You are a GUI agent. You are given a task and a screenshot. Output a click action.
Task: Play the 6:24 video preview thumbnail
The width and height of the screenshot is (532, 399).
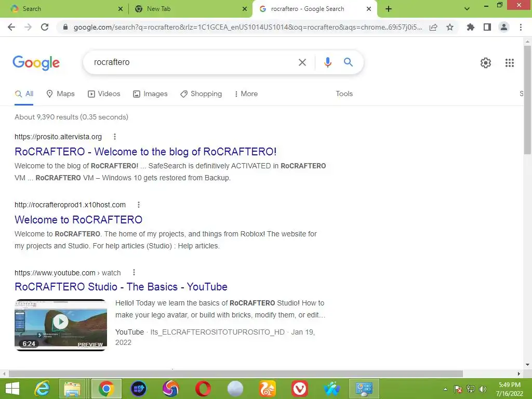[61, 325]
